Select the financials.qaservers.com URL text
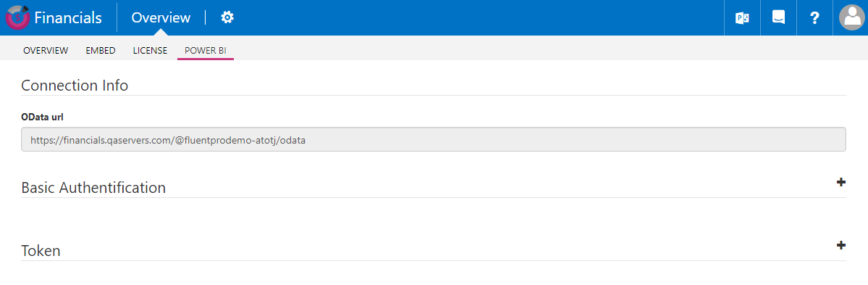Viewport: 868px width, 285px height. pos(169,140)
